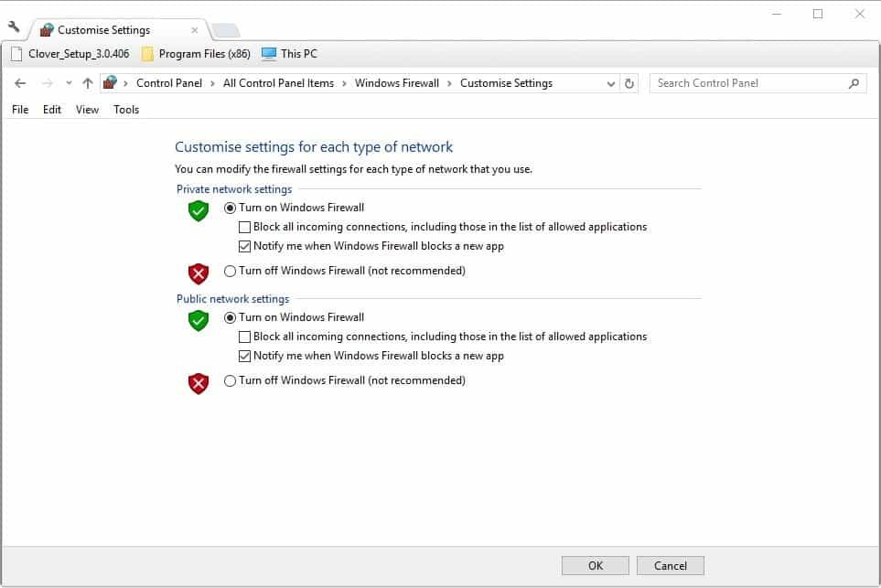Image resolution: width=881 pixels, height=588 pixels.
Task: Open the Clover_Setup_3.0.406 bookmark
Action: coord(70,54)
